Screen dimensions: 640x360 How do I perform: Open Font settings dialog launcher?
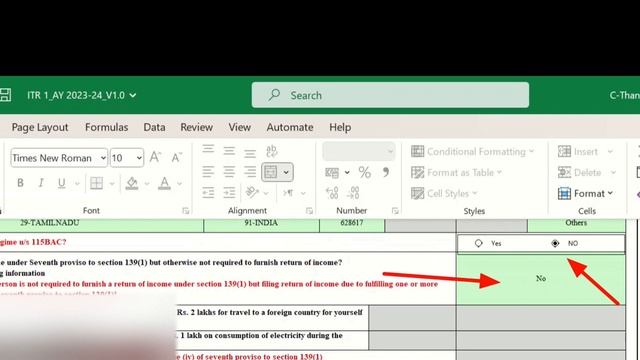[x=186, y=211]
